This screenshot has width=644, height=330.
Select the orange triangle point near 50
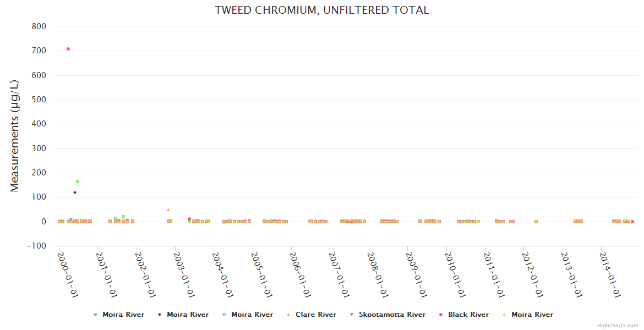pos(168,210)
